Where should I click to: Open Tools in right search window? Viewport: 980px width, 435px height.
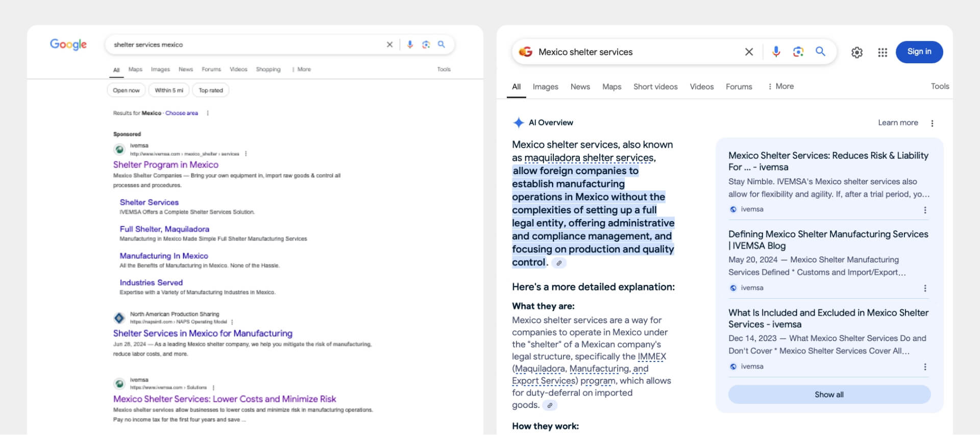pos(940,86)
